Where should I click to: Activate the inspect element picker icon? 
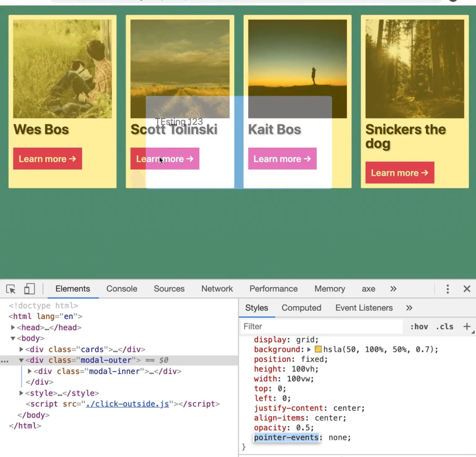[11, 289]
